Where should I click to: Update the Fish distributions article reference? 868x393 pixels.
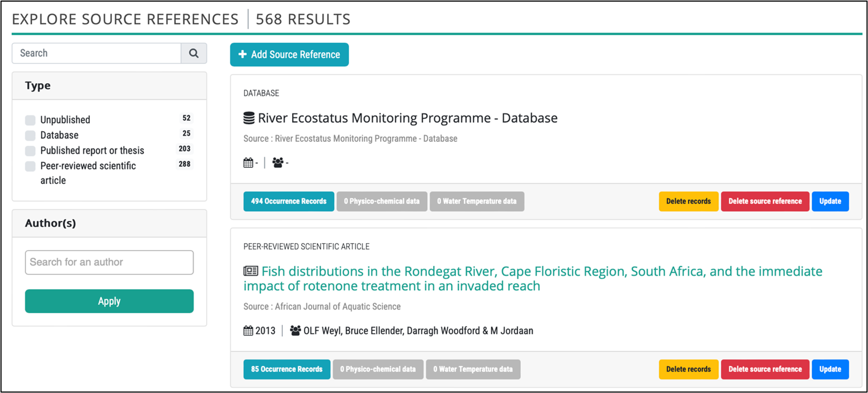[x=830, y=369]
